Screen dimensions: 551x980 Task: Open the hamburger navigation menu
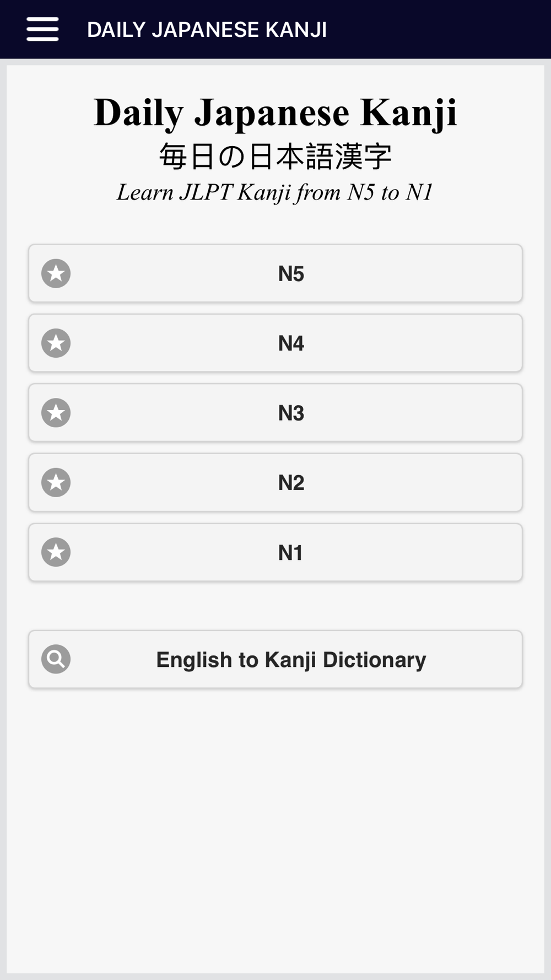pos(42,29)
